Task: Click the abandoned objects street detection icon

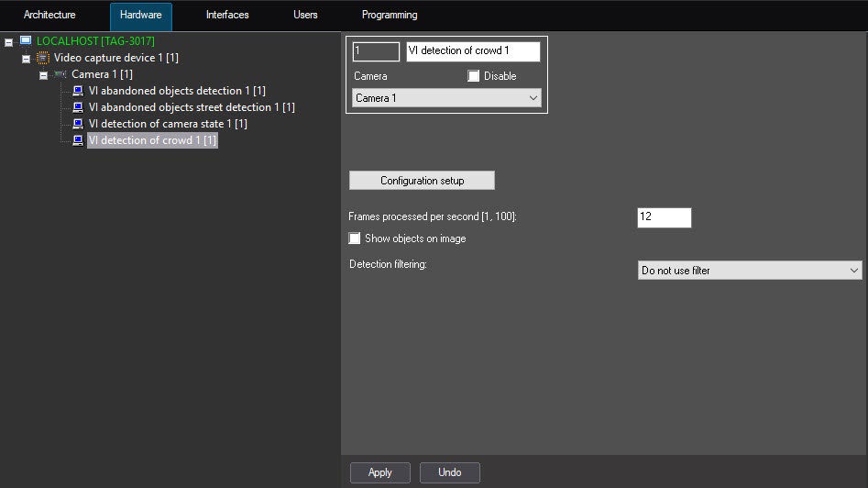Action: click(x=78, y=107)
